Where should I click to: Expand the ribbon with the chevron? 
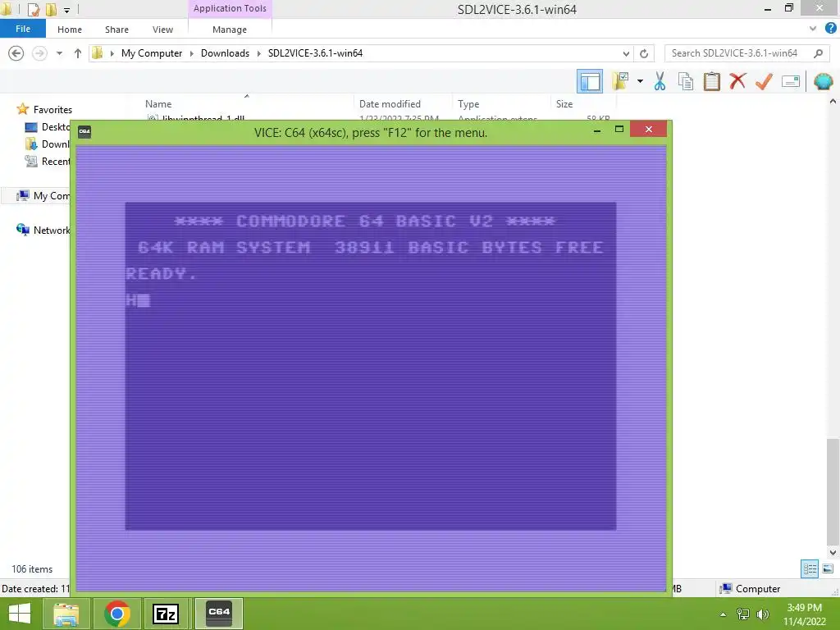(813, 29)
